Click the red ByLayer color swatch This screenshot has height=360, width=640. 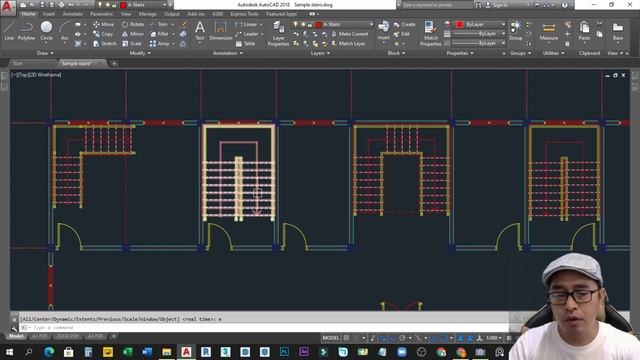click(x=459, y=24)
